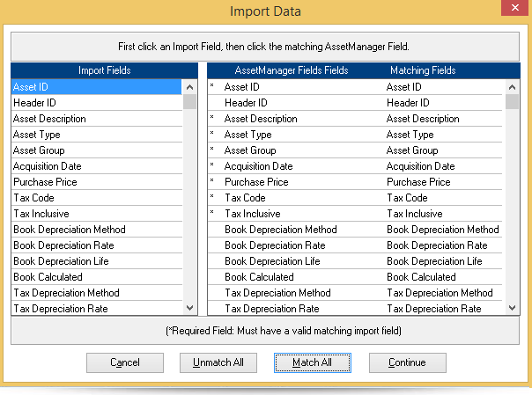Image resolution: width=532 pixels, height=395 pixels.
Task: Click the Import Fields scroll down arrow
Action: click(190, 308)
